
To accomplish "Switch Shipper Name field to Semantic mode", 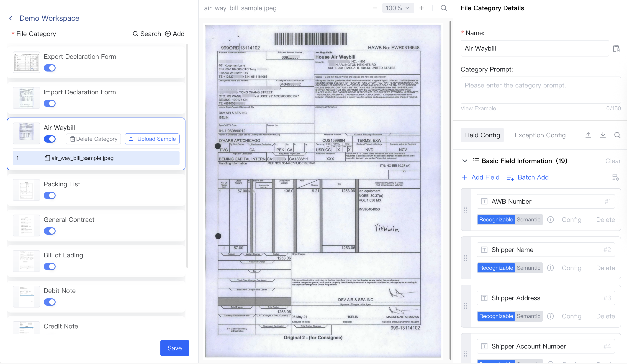I will [529, 268].
